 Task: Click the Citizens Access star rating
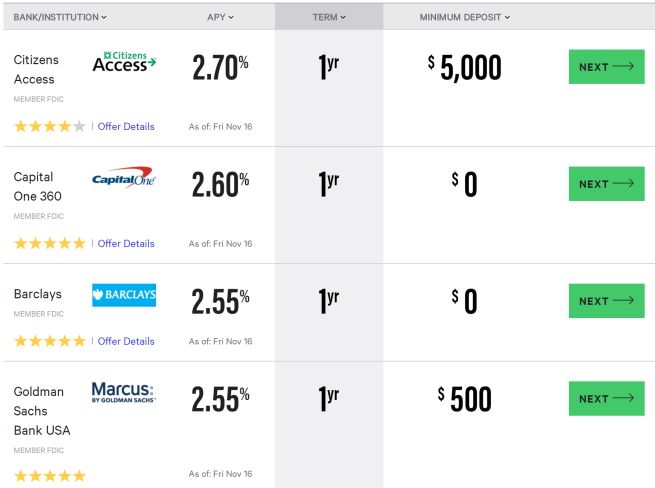tap(50, 126)
